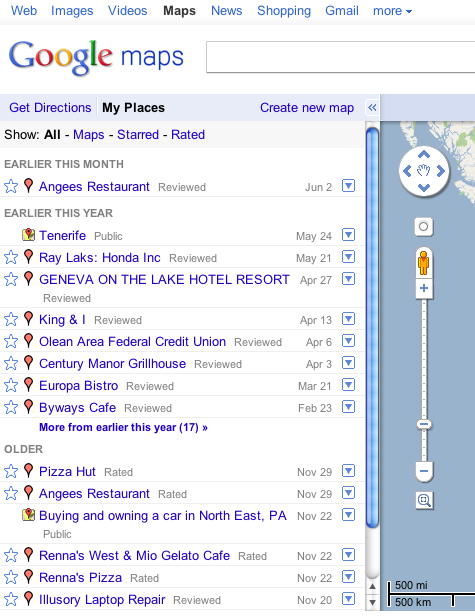Open the News top navigation link

pos(227,11)
